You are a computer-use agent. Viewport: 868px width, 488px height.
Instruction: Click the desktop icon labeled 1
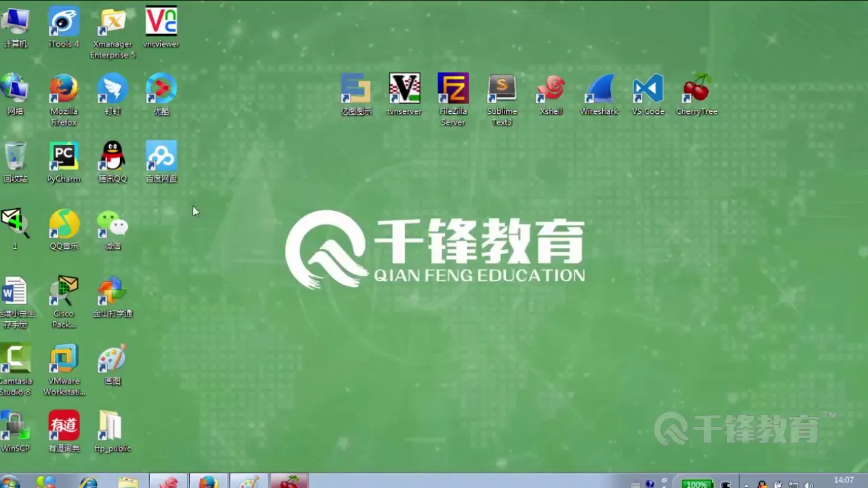tap(15, 229)
